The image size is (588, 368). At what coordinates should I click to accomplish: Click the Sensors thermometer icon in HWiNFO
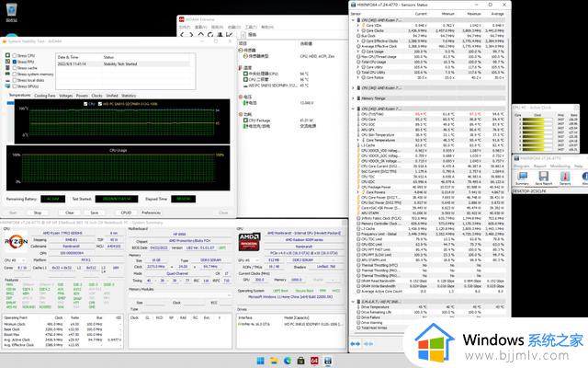click(565, 178)
